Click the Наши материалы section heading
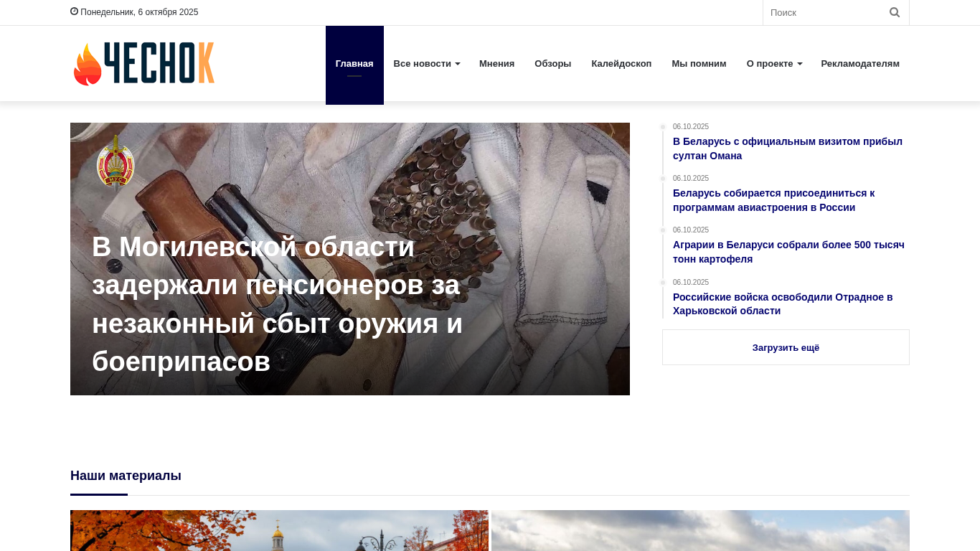980x551 pixels. coord(126,476)
